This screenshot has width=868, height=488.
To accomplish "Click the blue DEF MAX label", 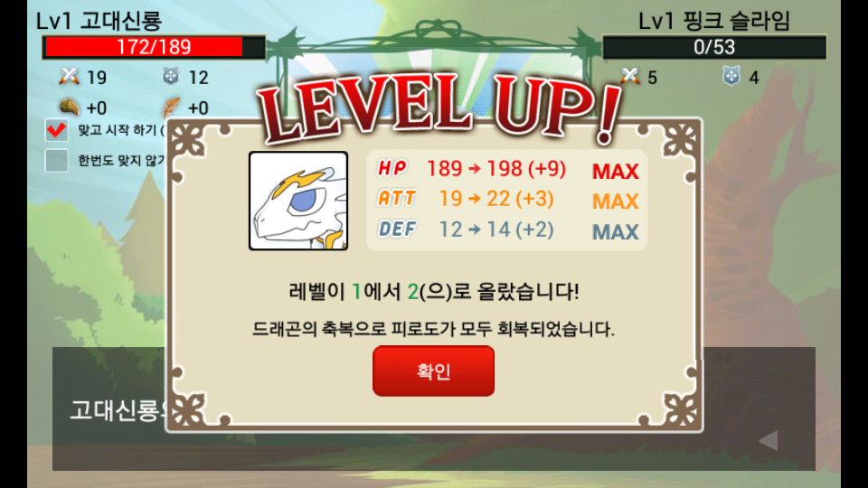I will point(615,232).
